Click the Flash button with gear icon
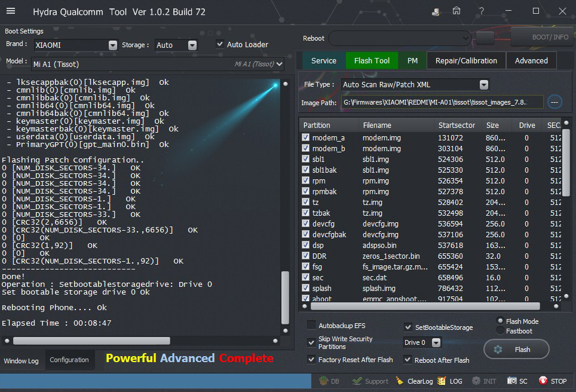 [x=516, y=350]
